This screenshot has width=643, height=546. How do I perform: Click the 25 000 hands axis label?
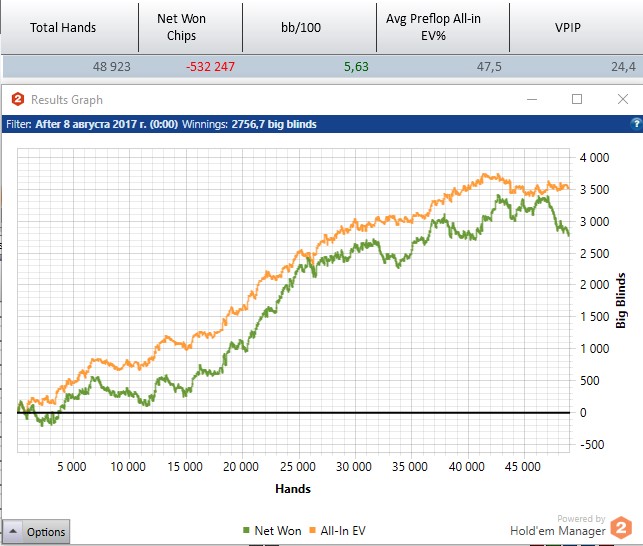coord(297,466)
